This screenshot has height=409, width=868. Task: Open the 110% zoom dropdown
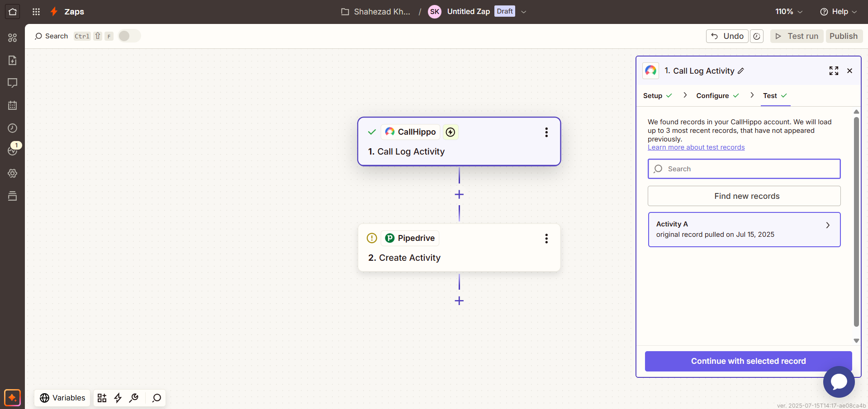(789, 12)
